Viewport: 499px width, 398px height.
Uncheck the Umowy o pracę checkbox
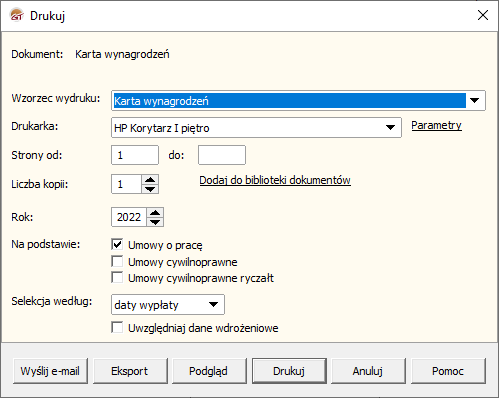tap(117, 244)
